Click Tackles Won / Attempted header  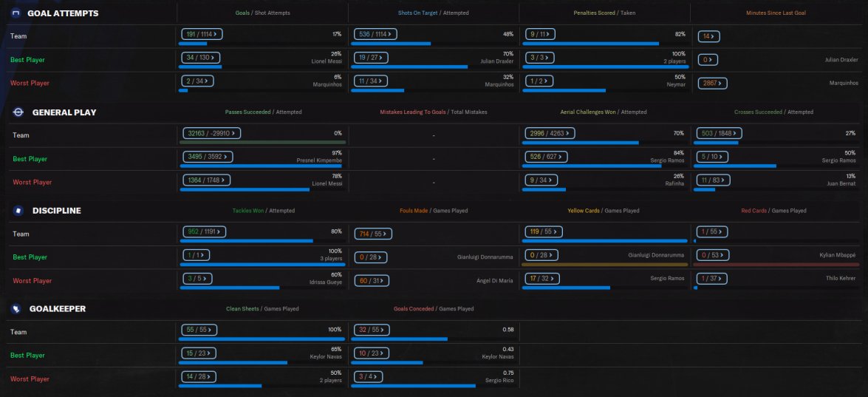tap(264, 211)
